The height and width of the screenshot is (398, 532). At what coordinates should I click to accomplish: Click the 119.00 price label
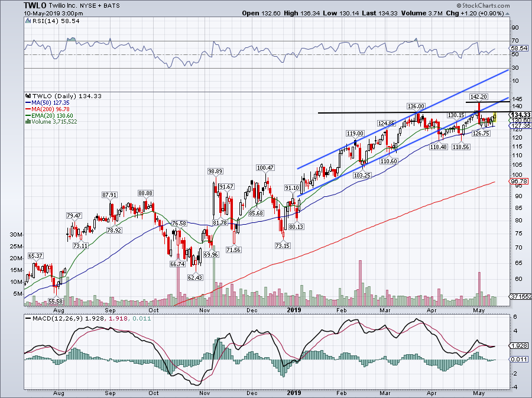coord(355,133)
